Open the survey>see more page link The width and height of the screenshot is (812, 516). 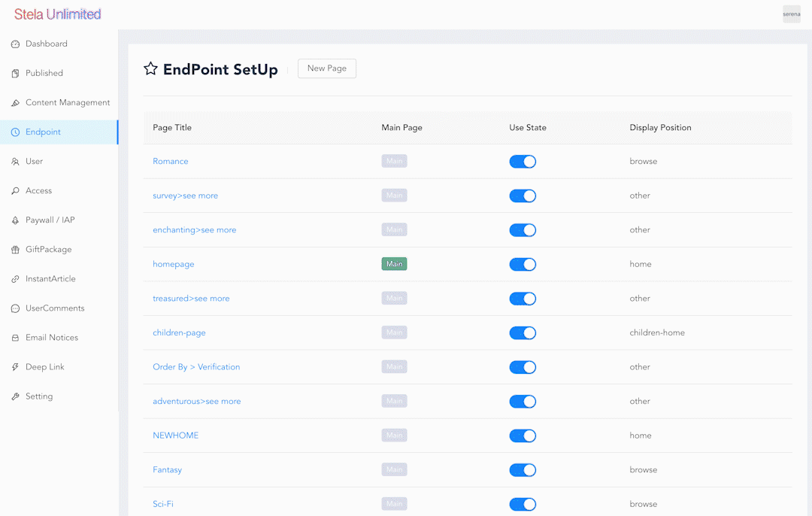185,196
